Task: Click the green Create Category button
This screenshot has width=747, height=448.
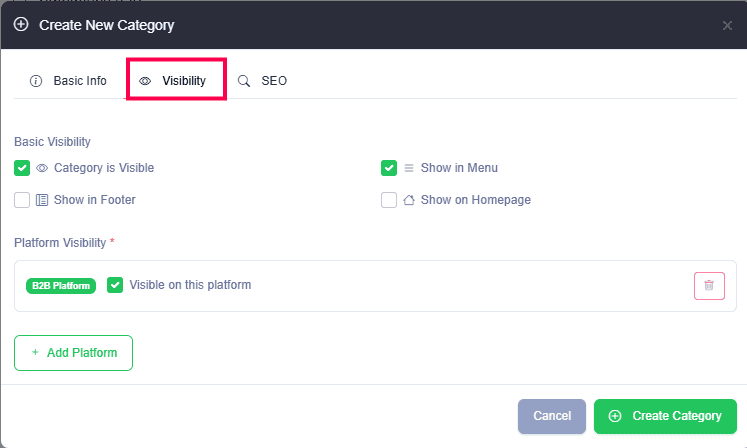Action: 665,416
